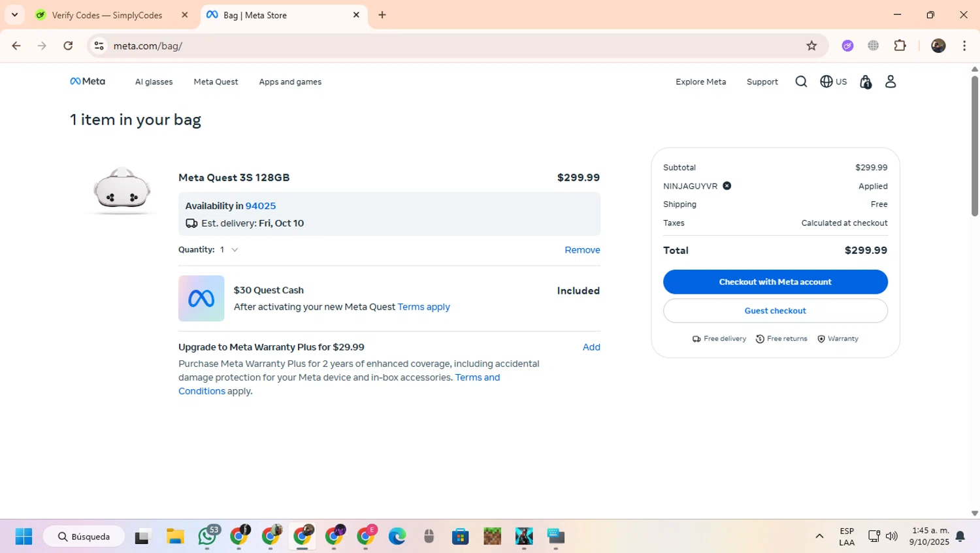Click the Windows Búsqueda search box
The height and width of the screenshot is (553, 980).
click(x=84, y=537)
